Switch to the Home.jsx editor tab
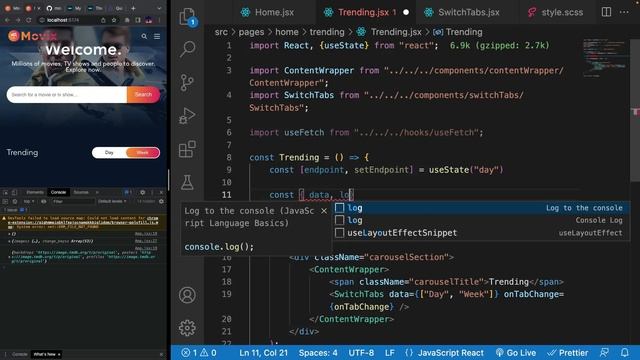 pos(268,12)
